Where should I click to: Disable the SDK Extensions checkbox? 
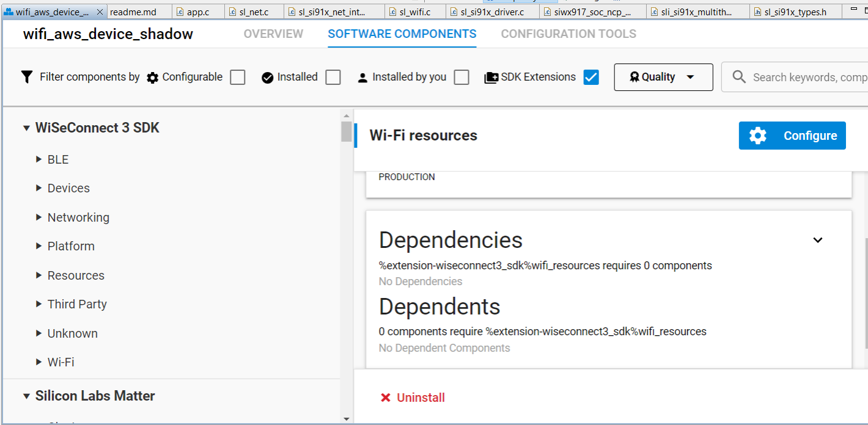coord(590,77)
